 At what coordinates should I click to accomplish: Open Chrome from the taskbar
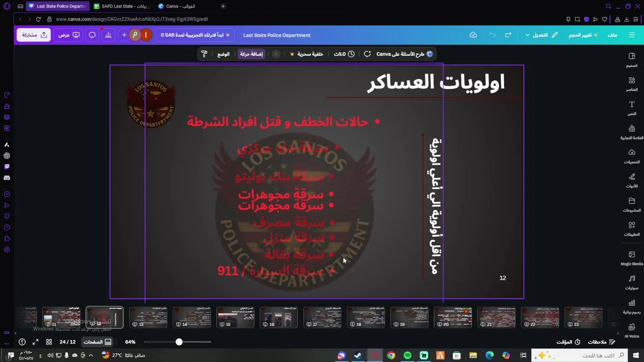click(391, 355)
